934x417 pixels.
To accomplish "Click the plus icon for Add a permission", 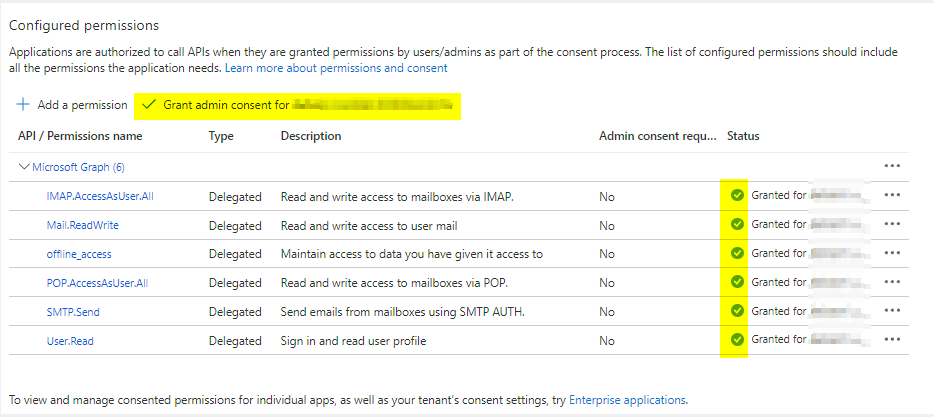I will click(22, 105).
